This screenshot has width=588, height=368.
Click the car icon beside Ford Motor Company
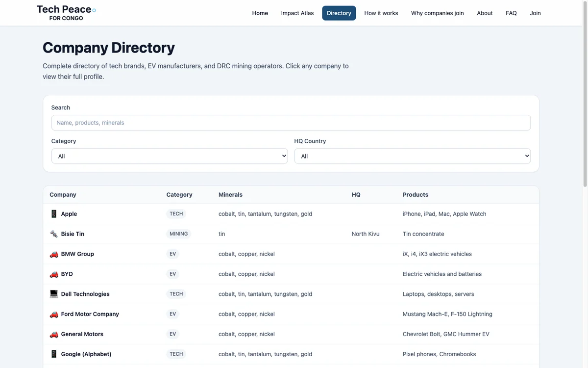[x=54, y=314]
